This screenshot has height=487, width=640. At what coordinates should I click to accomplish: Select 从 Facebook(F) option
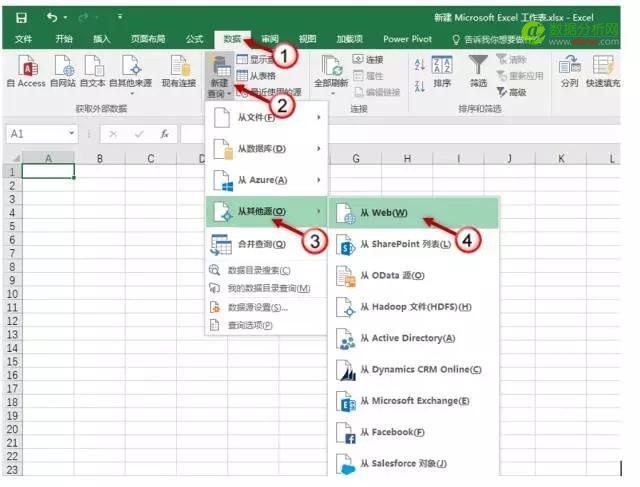(414, 432)
